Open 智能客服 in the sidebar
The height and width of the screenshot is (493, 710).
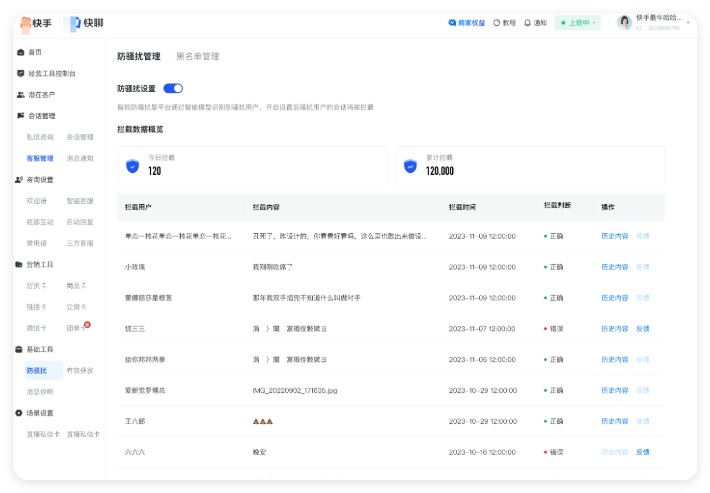pyautogui.click(x=80, y=201)
